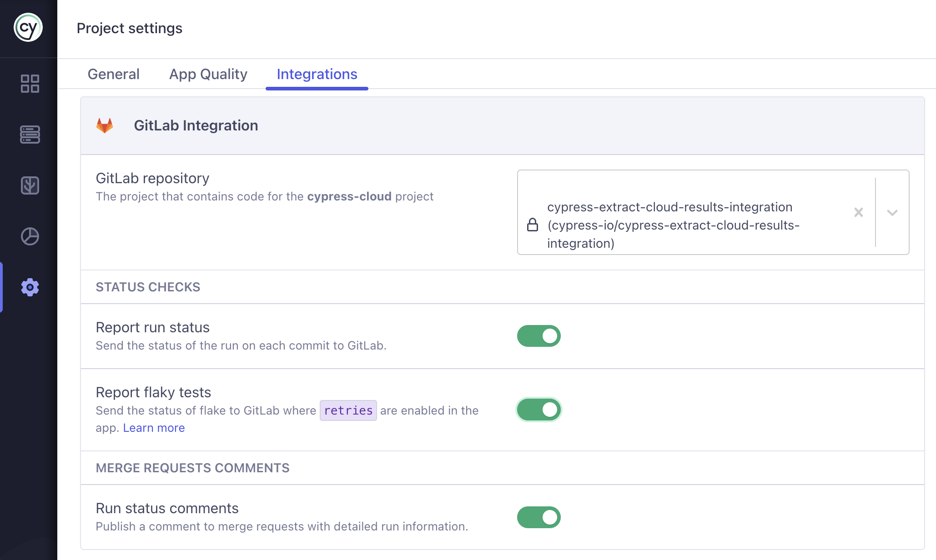Click the GitLab repository label
The image size is (936, 560).
pyautogui.click(x=152, y=178)
